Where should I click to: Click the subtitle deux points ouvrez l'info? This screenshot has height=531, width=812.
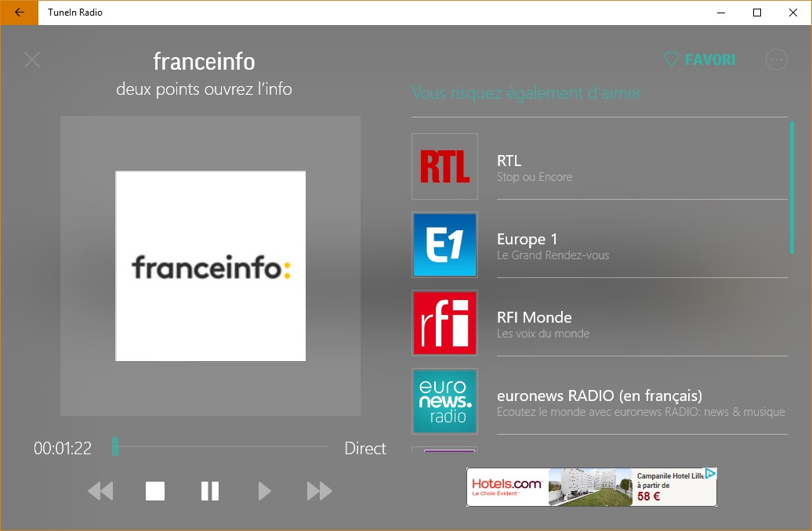pyautogui.click(x=204, y=89)
